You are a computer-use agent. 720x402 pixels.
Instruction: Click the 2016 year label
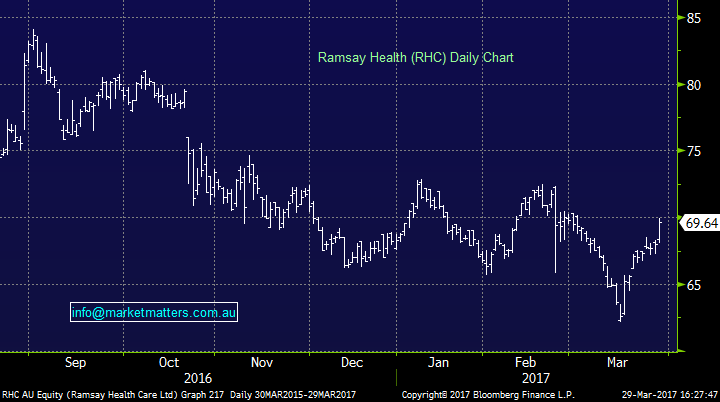198,379
